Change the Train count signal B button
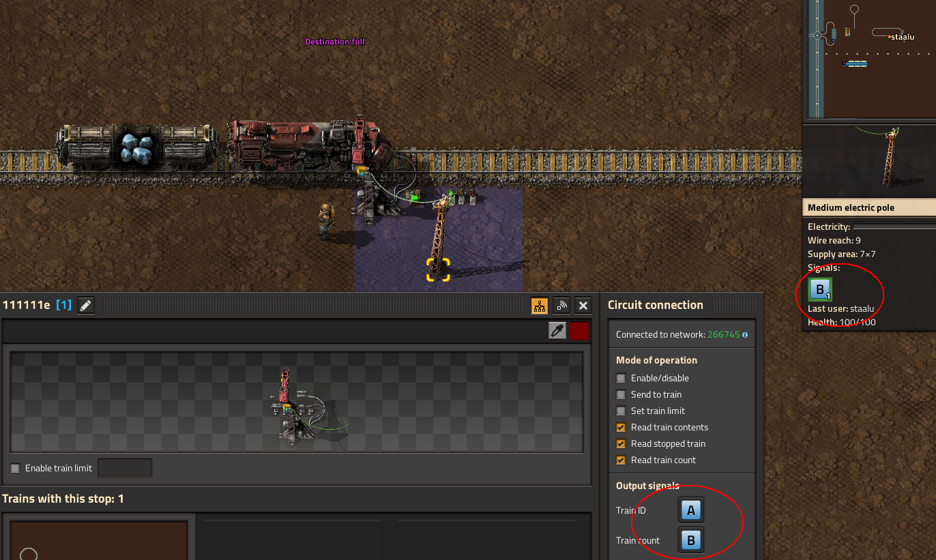This screenshot has height=560, width=936. coord(690,540)
